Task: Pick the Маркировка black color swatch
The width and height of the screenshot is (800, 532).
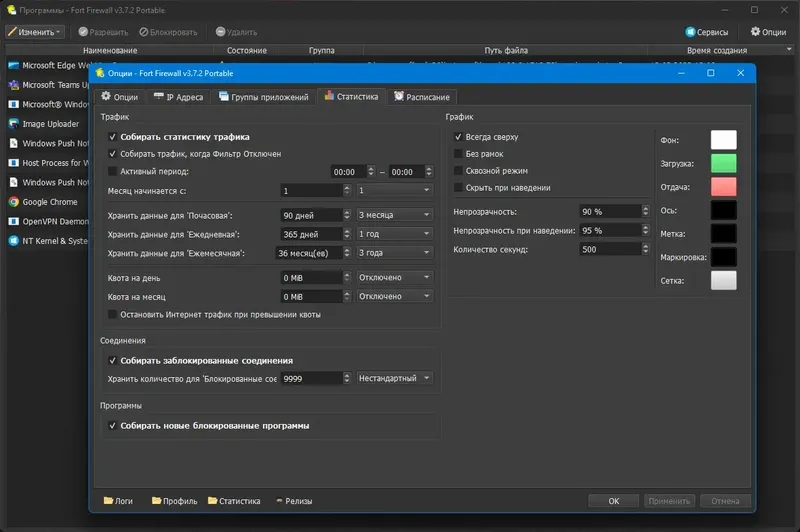Action: (723, 257)
